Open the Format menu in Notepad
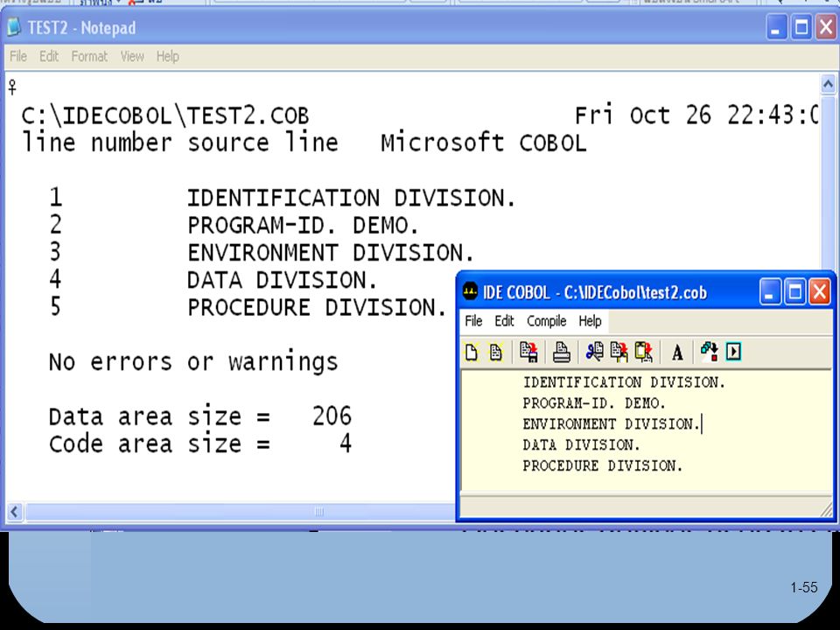Image resolution: width=840 pixels, height=630 pixels. (89, 56)
